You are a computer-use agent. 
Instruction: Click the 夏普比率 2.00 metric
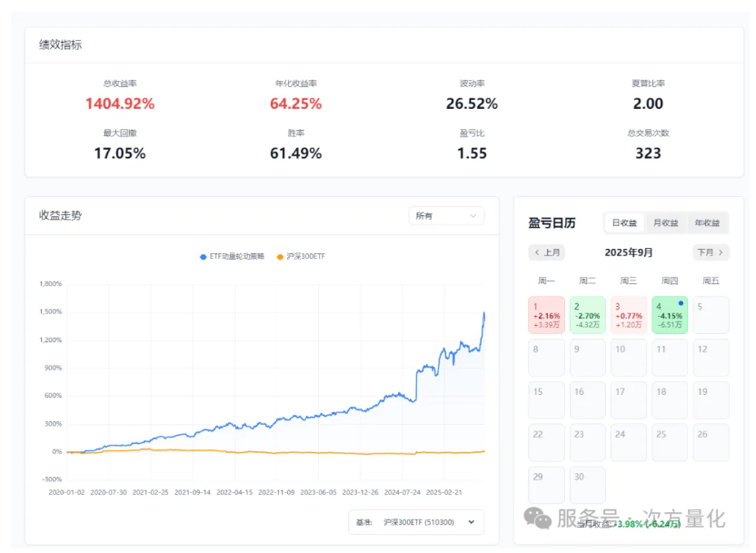coord(648,104)
